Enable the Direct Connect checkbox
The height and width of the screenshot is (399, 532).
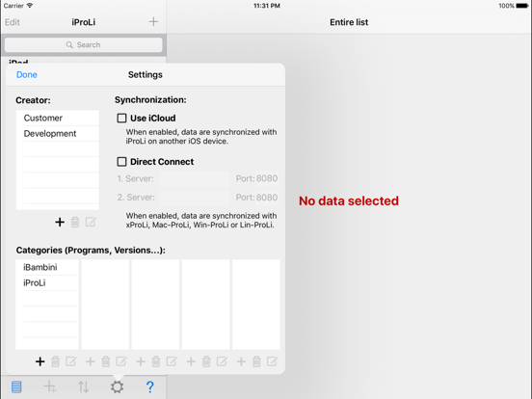click(121, 162)
